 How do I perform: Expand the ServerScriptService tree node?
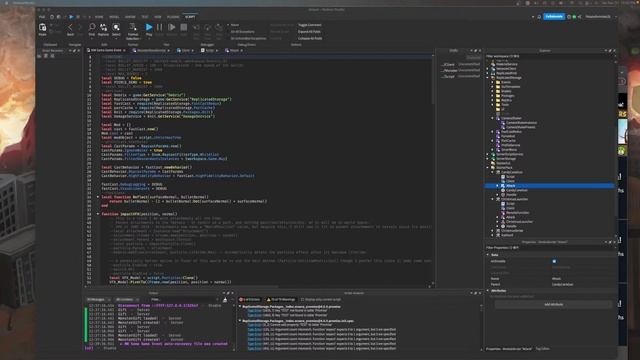point(488,154)
